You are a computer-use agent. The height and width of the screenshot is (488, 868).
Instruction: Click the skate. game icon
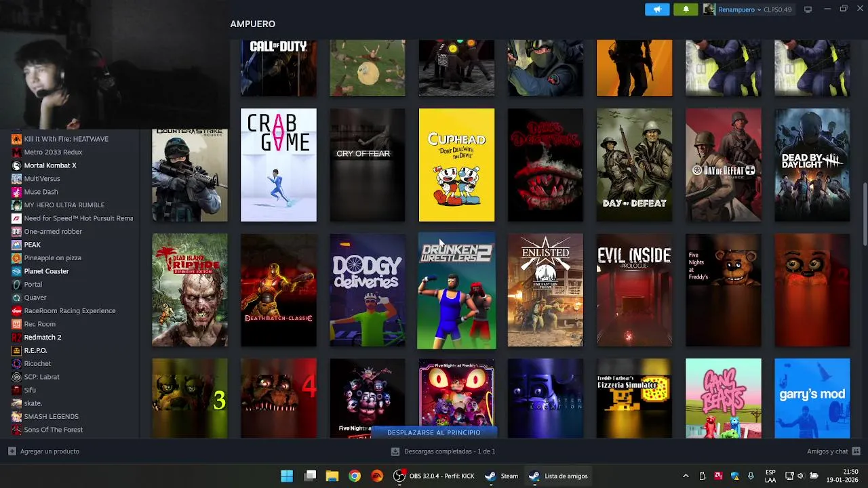[x=16, y=403]
